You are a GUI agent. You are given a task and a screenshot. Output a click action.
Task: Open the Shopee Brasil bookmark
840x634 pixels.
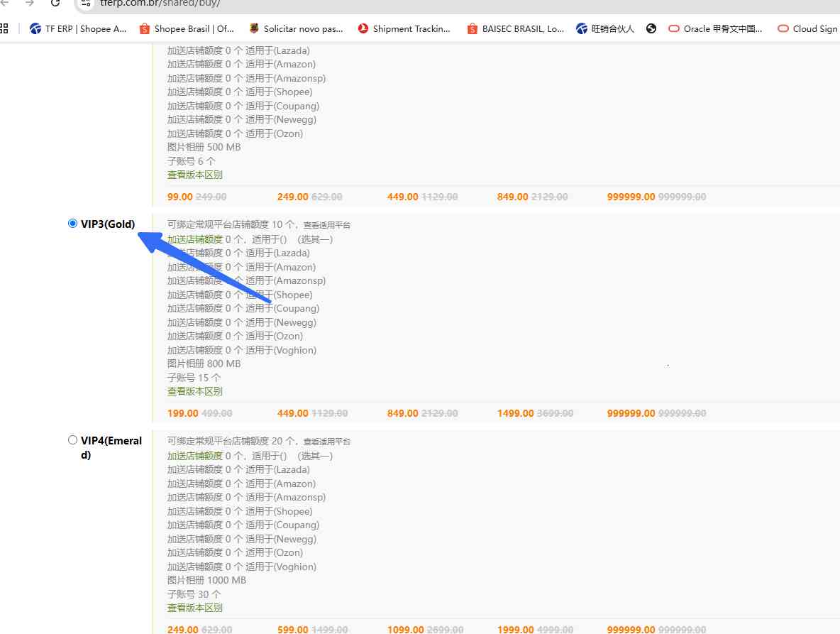tap(187, 29)
